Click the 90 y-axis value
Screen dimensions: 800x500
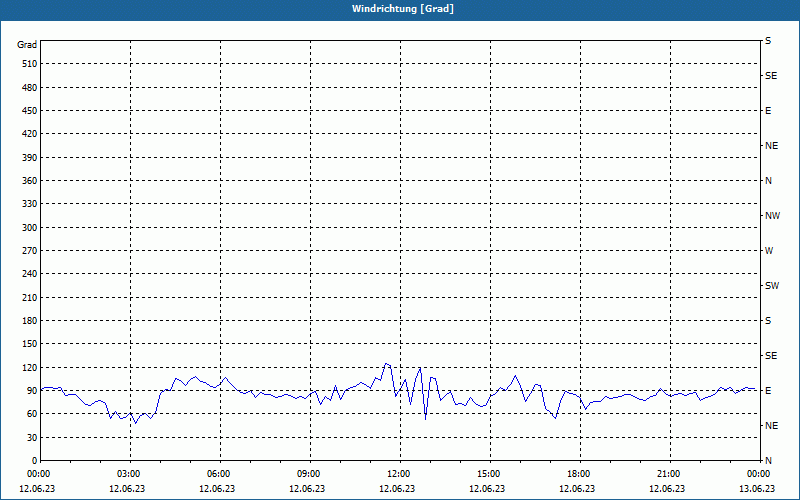[32, 390]
